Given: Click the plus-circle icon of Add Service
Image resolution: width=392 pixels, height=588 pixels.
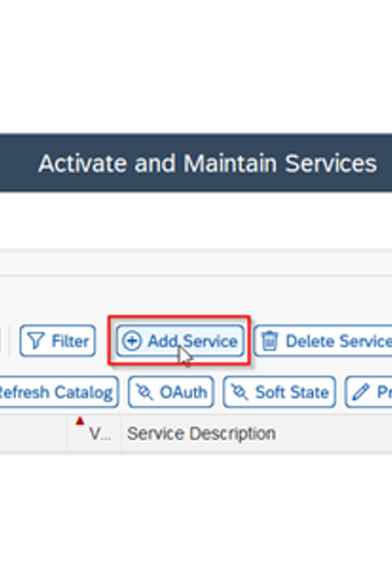Looking at the screenshot, I should (x=131, y=341).
